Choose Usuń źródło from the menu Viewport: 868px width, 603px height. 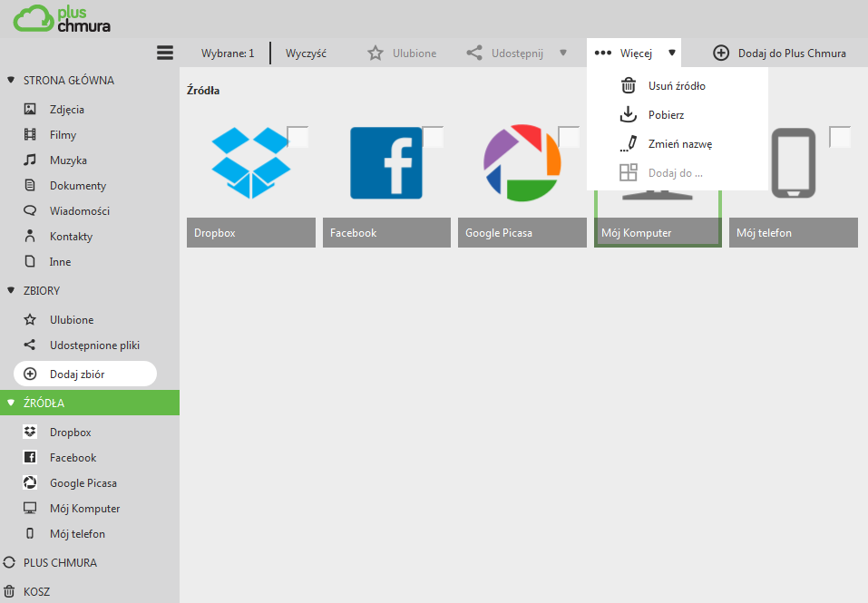[x=678, y=86]
